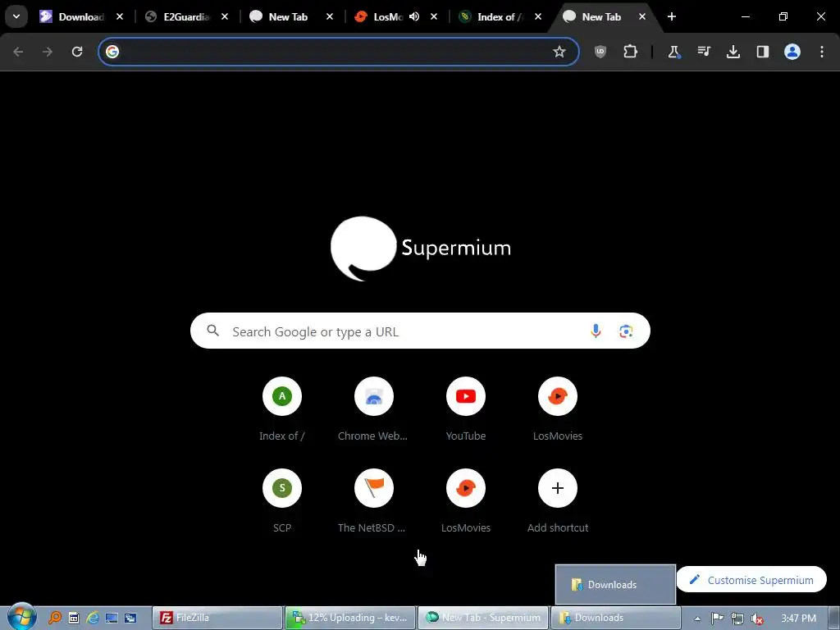
Task: Bookmark this tab with the star icon
Action: click(559, 52)
